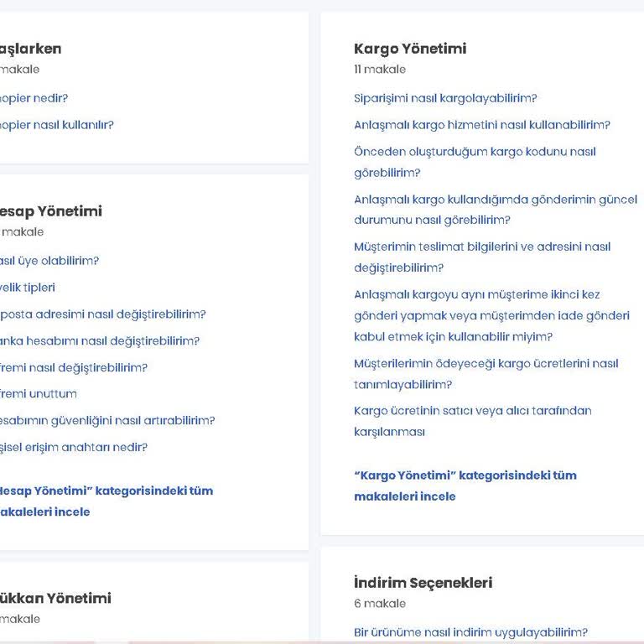Open 'Anlaşmalı kargo hizmetini nasıl kullanabilirim?' link

click(x=482, y=125)
